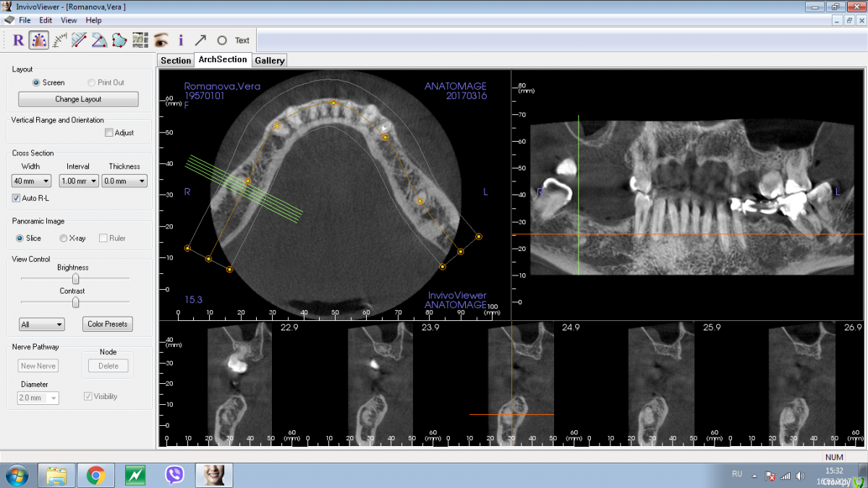Click the Brightness slider handle
Viewport: 868px width, 488px height.
(75, 278)
